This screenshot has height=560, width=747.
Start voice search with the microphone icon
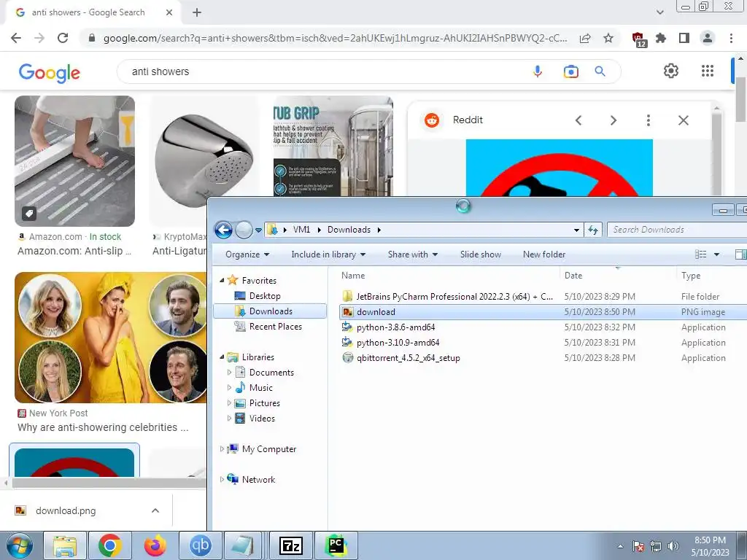[538, 71]
